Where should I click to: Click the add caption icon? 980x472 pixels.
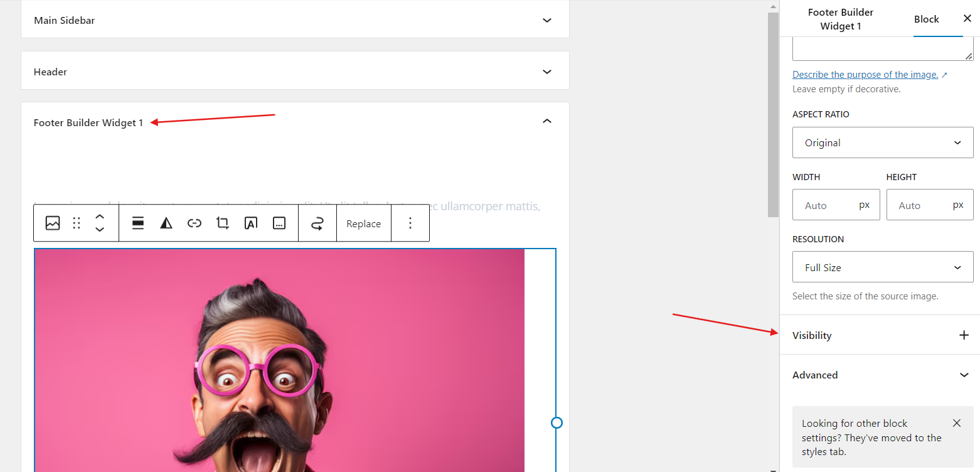point(279,223)
